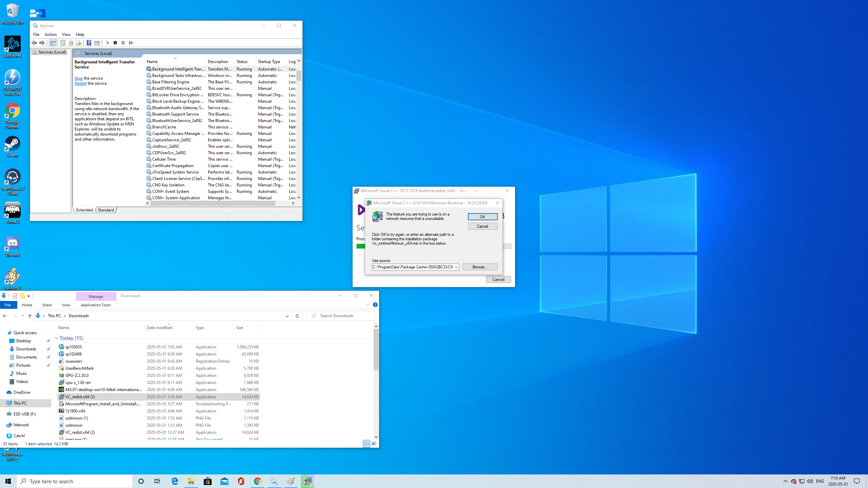Collapse the Today (15) file group

click(57, 338)
